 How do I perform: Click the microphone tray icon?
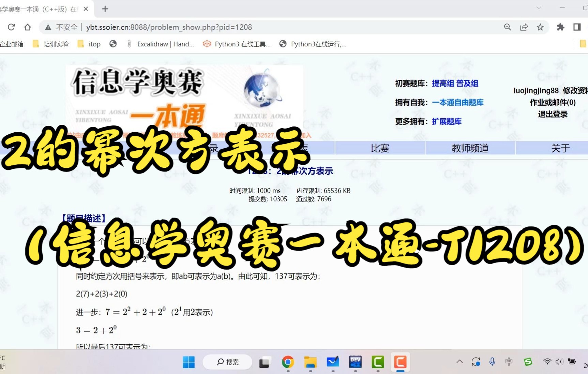point(492,362)
